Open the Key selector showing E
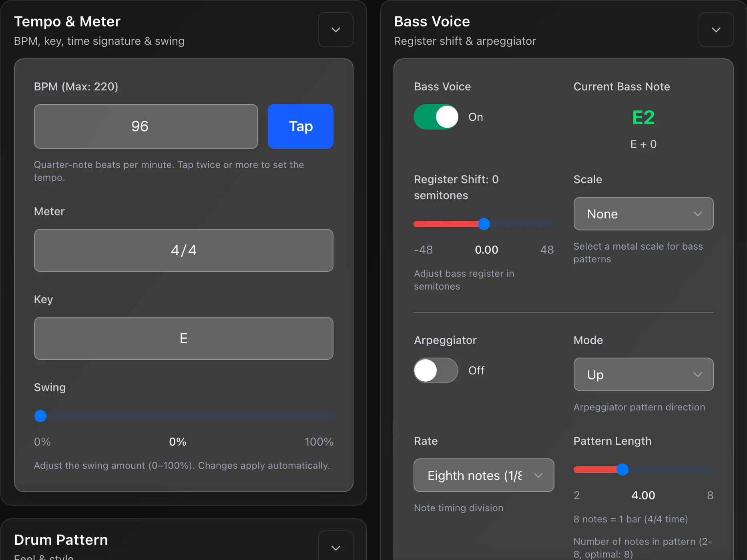This screenshot has width=747, height=560. (184, 338)
